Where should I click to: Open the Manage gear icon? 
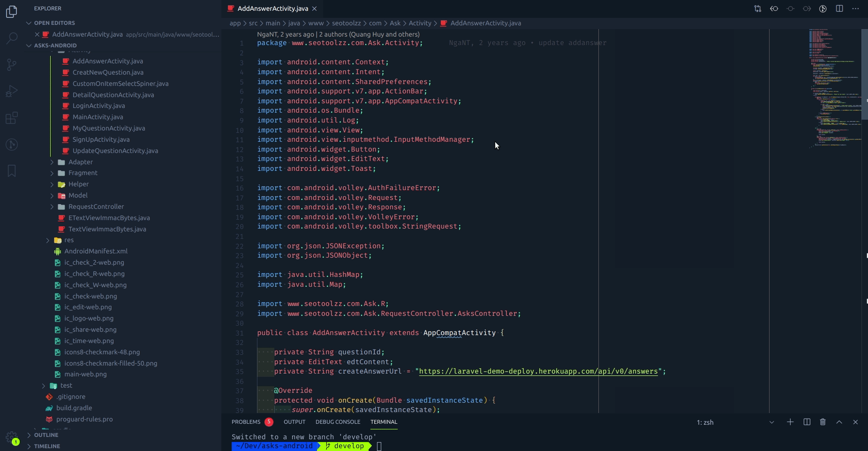click(x=11, y=437)
